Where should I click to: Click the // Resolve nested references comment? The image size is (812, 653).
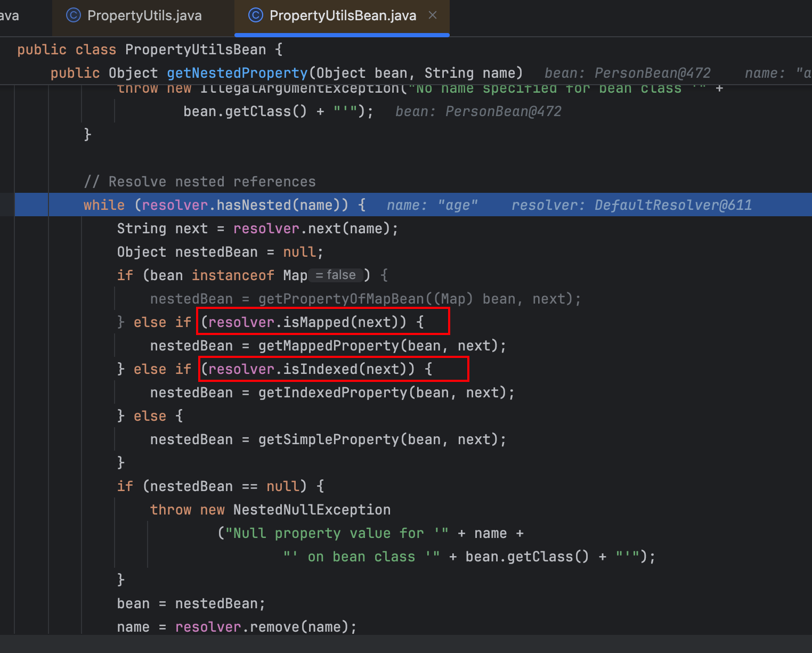click(200, 182)
